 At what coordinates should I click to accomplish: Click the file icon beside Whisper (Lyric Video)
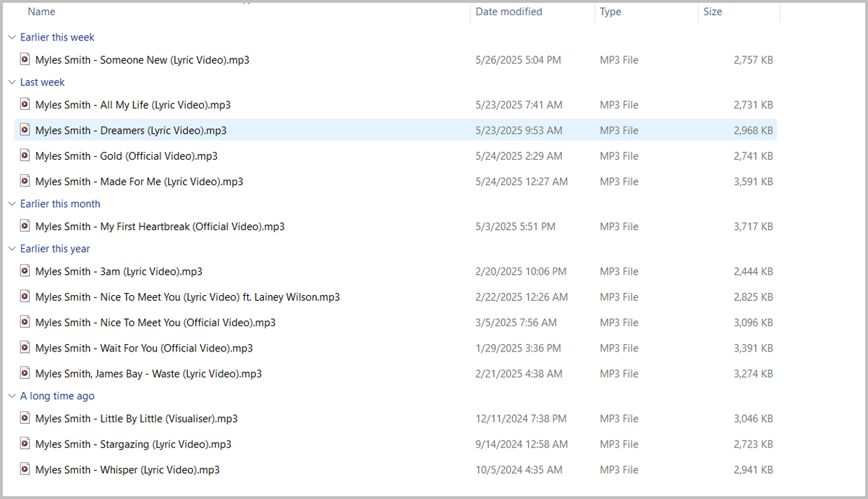tap(25, 469)
